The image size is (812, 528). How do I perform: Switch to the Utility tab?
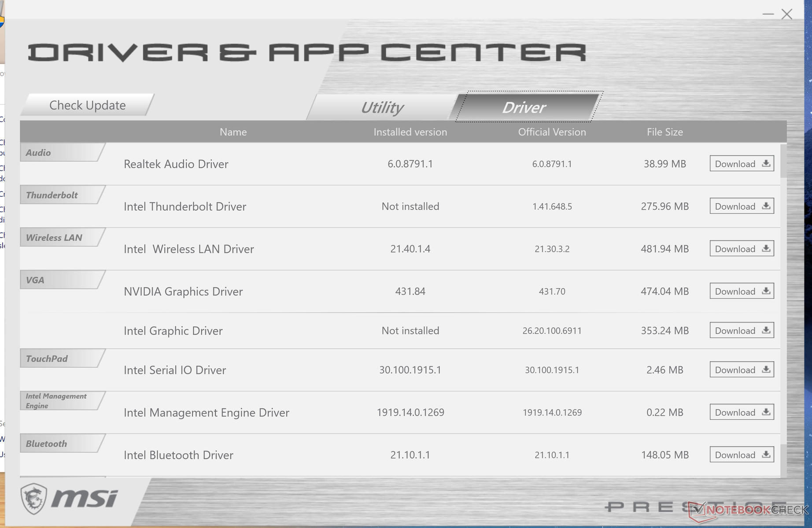382,107
